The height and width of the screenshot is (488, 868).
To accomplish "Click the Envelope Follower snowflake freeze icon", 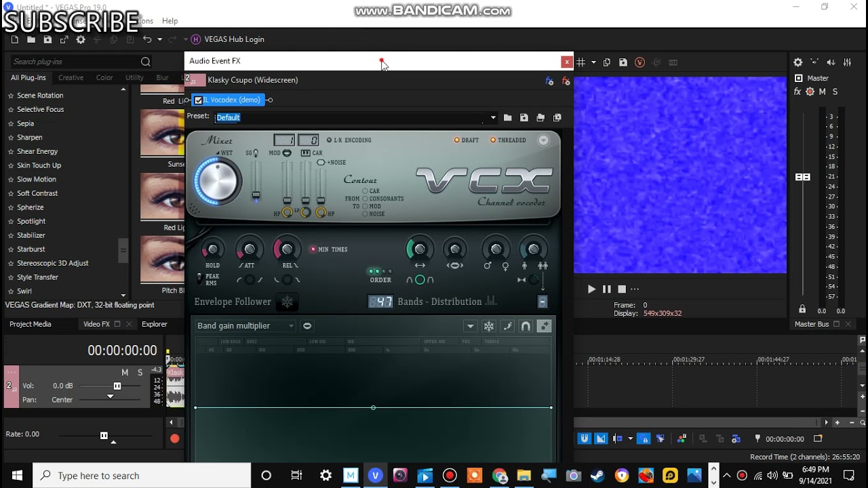I will pos(288,302).
